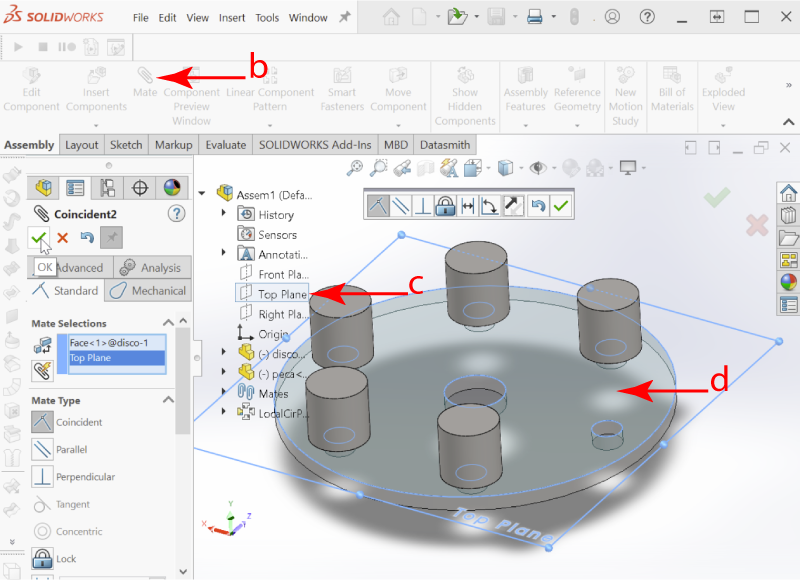Viewport: 800px width, 580px height.
Task: Cancel the mate with the red X
Action: [x=63, y=238]
